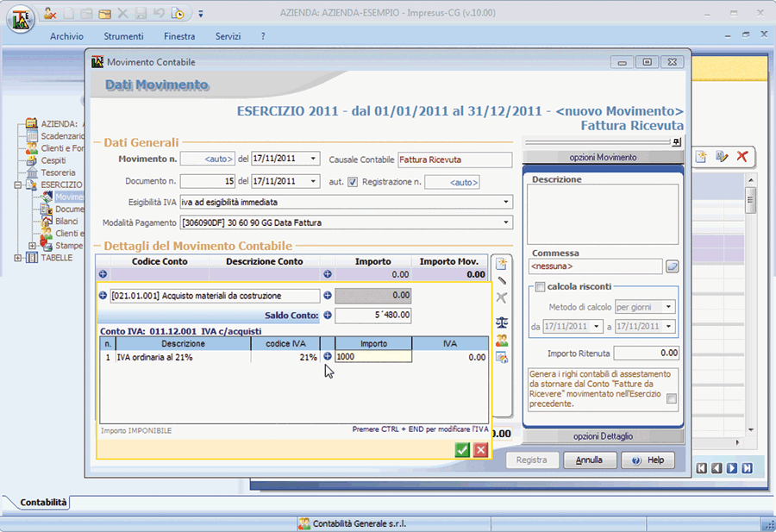Go to last record navigation arrow
Image resolution: width=776 pixels, height=532 pixels.
[748, 468]
